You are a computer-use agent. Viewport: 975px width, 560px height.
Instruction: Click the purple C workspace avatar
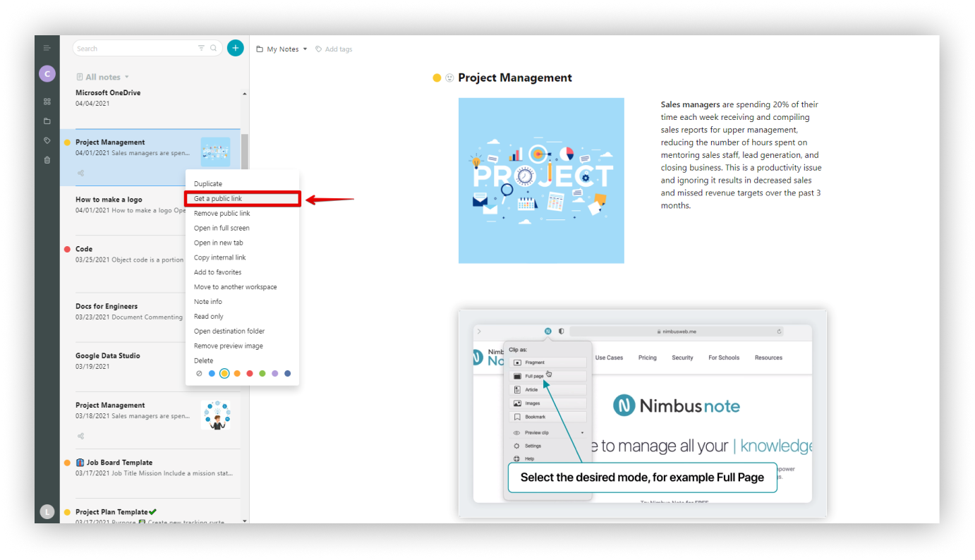coord(47,73)
